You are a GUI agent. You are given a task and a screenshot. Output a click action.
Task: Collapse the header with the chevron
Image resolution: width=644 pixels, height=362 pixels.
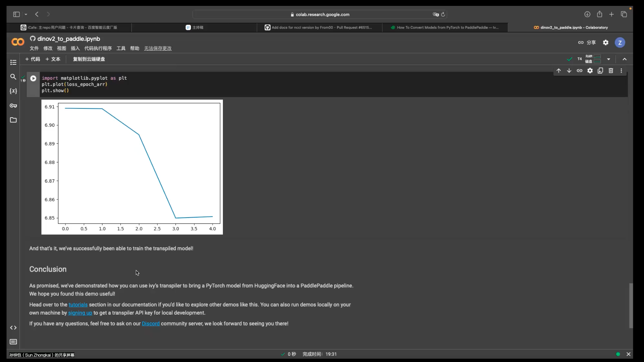pos(625,59)
